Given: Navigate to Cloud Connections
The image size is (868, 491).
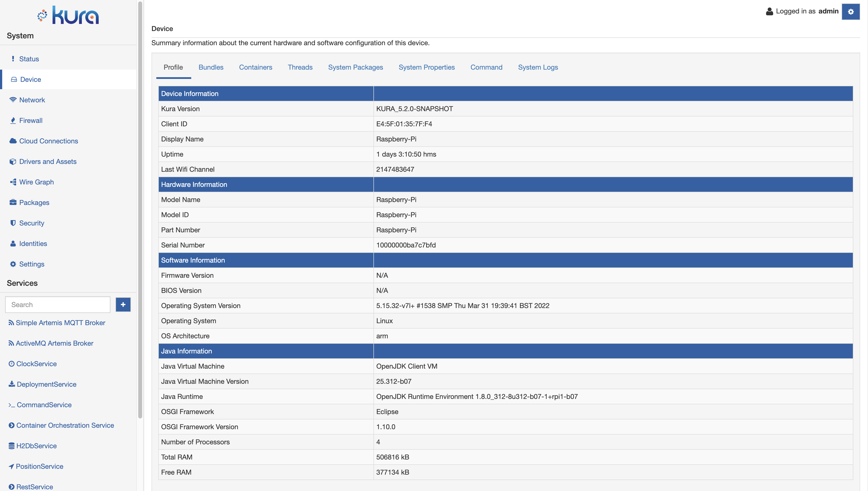Looking at the screenshot, I should coord(48,141).
